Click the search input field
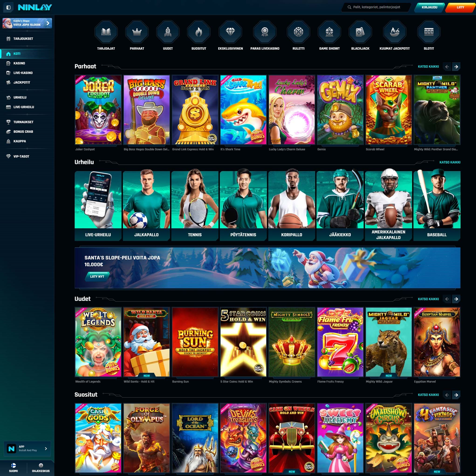The height and width of the screenshot is (476, 476). [x=378, y=7]
